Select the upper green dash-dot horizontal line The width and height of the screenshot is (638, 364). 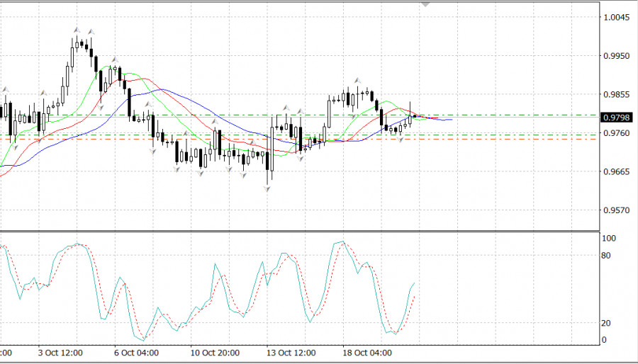click(x=496, y=115)
